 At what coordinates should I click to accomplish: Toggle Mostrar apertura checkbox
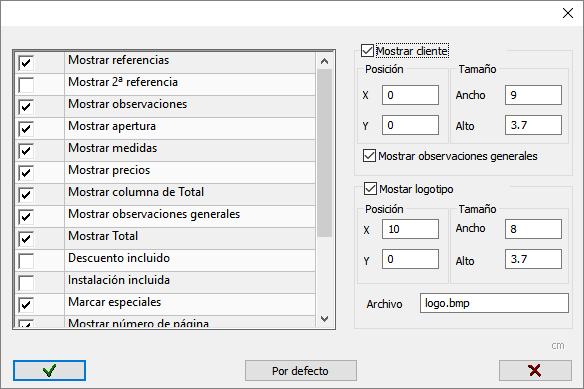click(x=26, y=129)
